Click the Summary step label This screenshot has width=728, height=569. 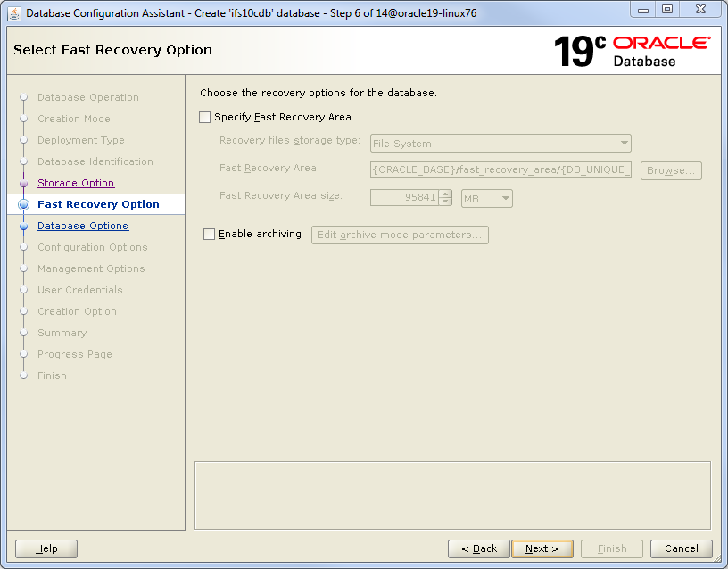pos(62,333)
